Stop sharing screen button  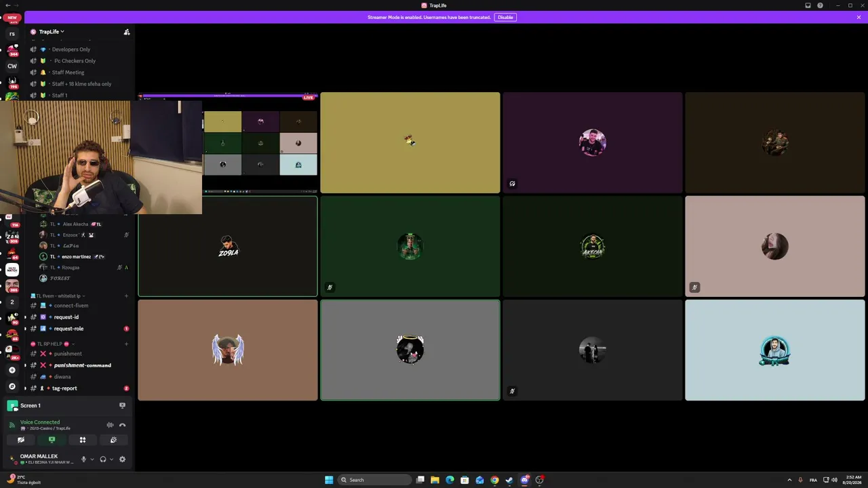coord(52,440)
